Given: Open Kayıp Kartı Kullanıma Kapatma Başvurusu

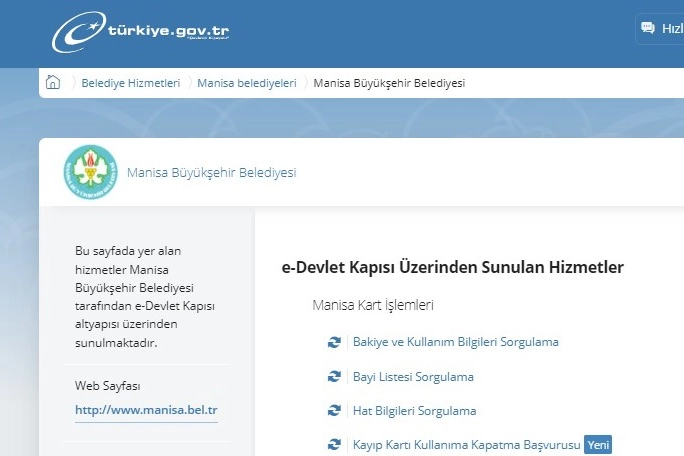Looking at the screenshot, I should click(x=466, y=445).
